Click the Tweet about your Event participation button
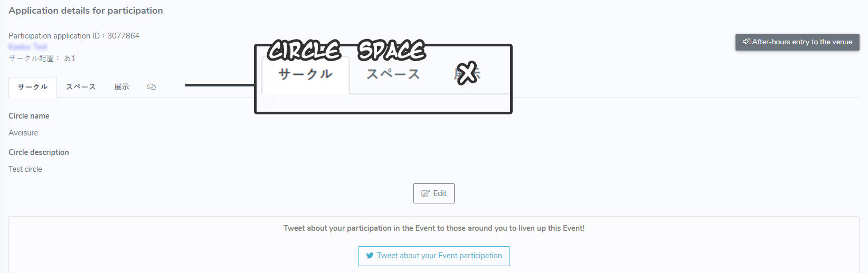 433,256
